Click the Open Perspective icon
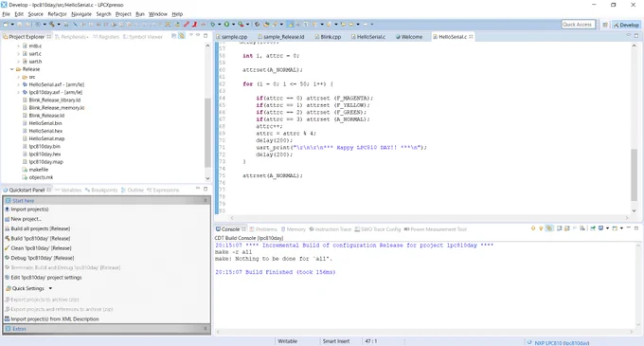The width and height of the screenshot is (644, 346). (x=605, y=25)
